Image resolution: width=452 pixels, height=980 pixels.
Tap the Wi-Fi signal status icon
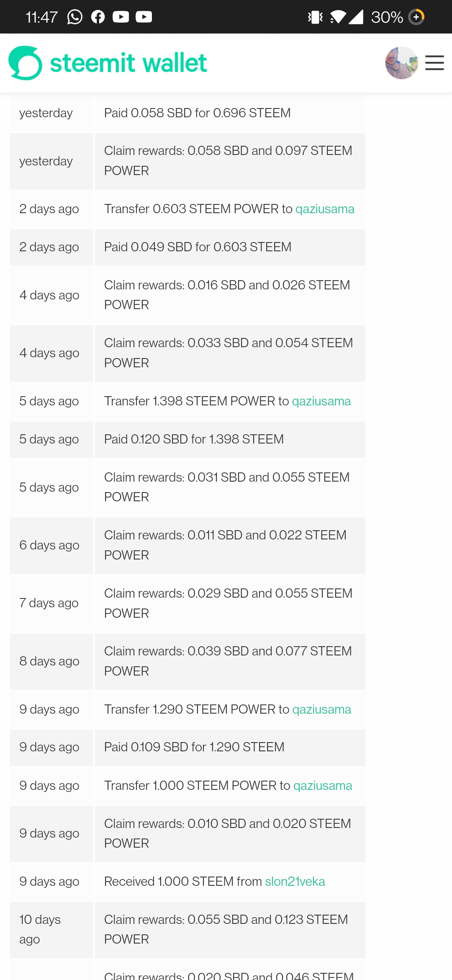click(x=338, y=17)
